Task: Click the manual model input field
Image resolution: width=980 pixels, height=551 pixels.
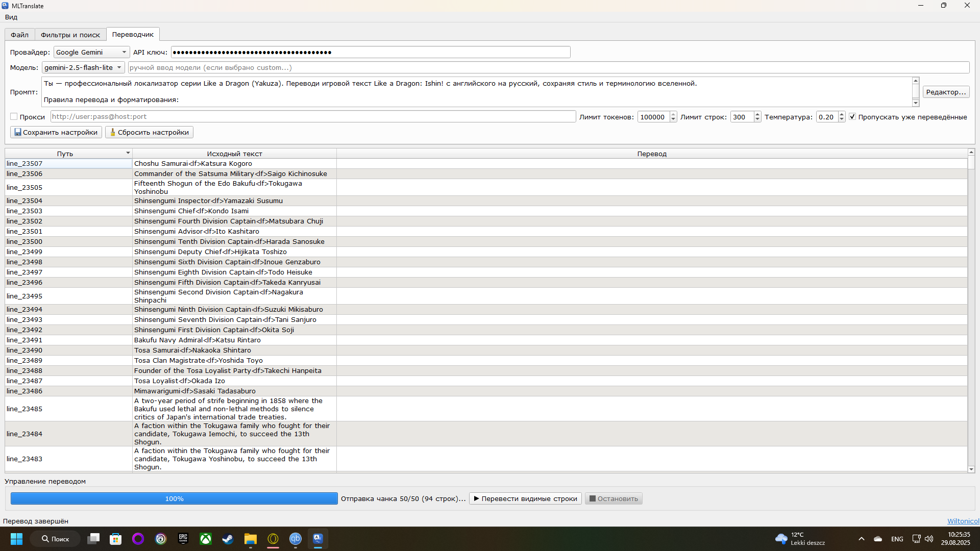Action: [548, 67]
